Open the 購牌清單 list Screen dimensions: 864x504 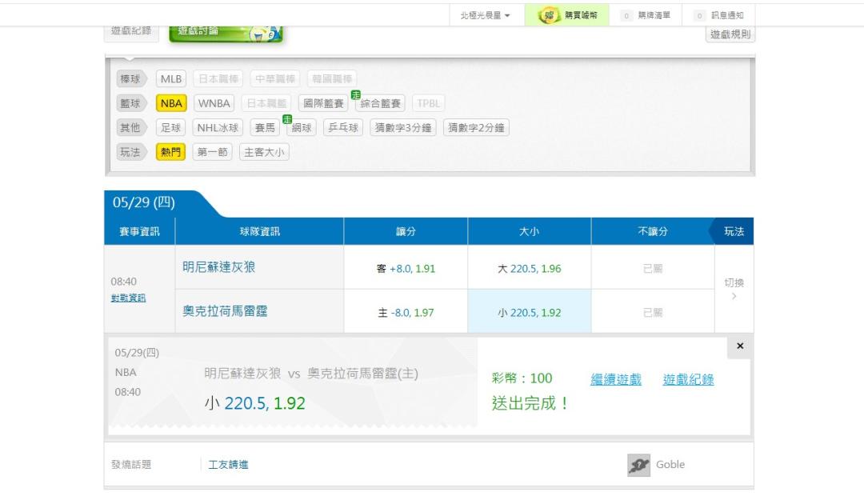646,15
